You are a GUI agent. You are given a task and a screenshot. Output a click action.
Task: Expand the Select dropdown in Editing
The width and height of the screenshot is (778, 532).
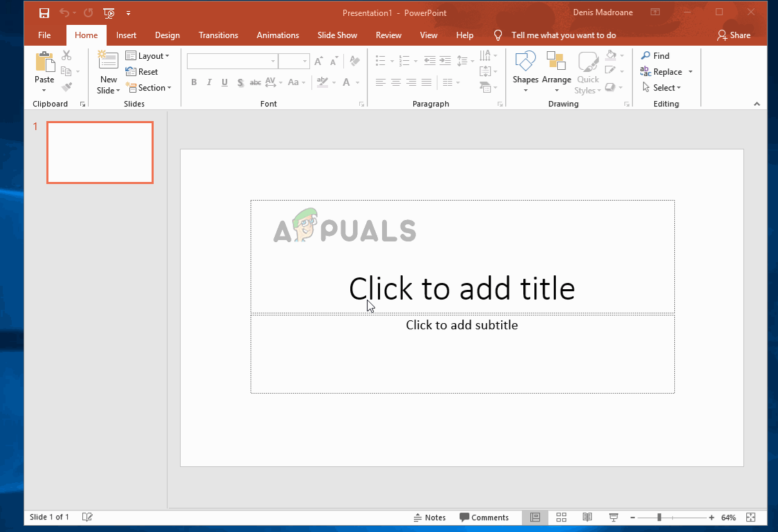click(x=662, y=88)
